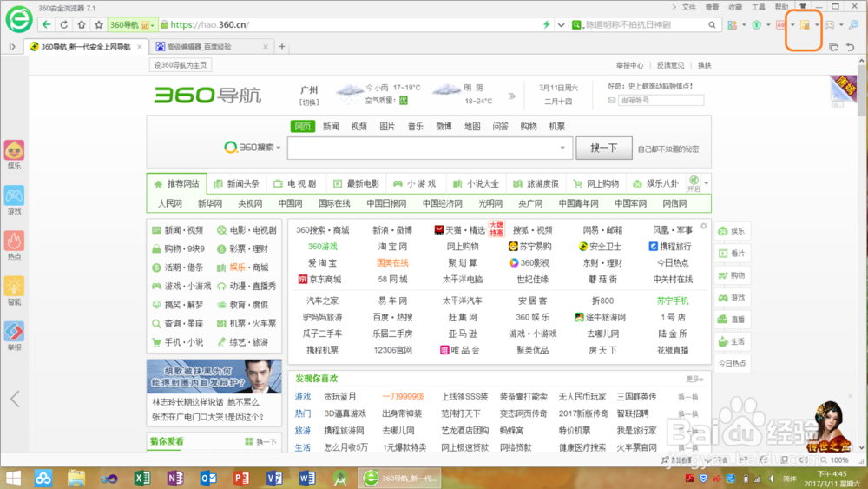
Task: Open the 360导航 site badge dropdown
Action: (131, 25)
